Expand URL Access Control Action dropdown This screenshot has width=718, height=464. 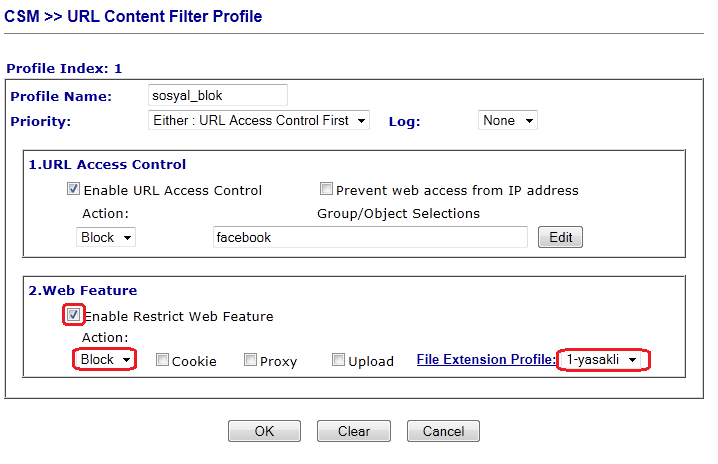pyautogui.click(x=106, y=238)
